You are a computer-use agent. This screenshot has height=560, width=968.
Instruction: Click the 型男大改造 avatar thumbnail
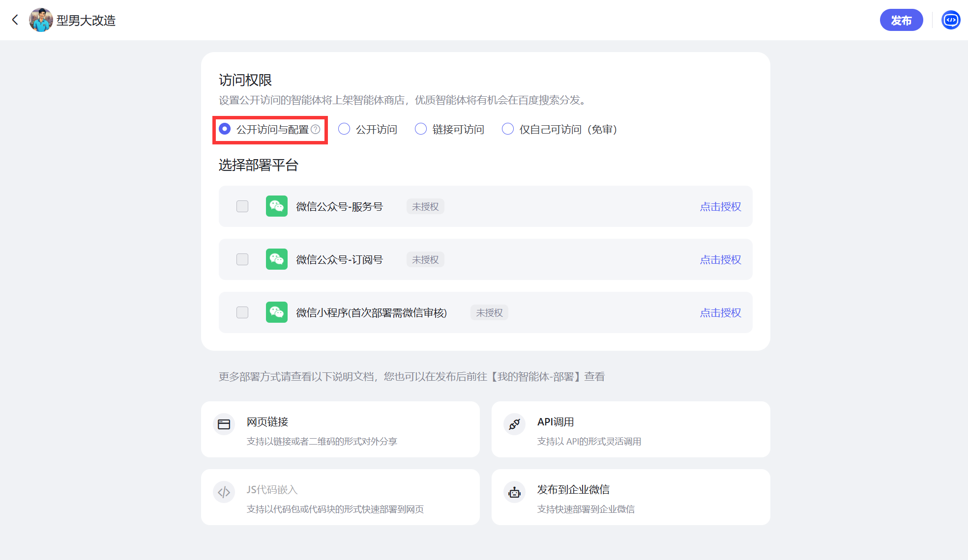point(41,20)
